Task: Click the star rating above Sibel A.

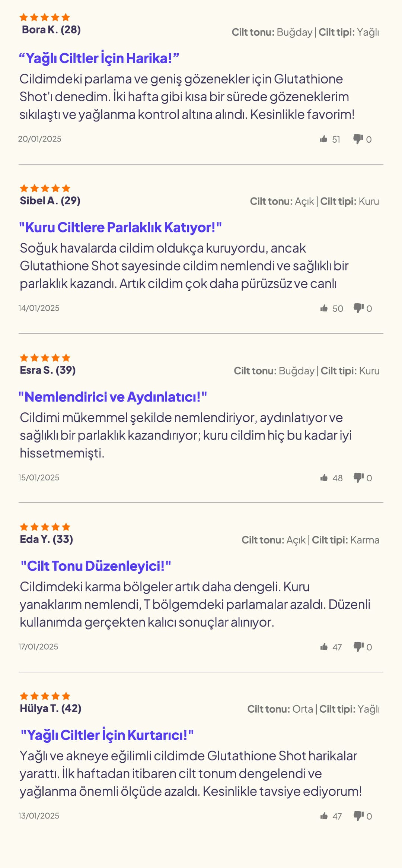Action: click(x=45, y=188)
